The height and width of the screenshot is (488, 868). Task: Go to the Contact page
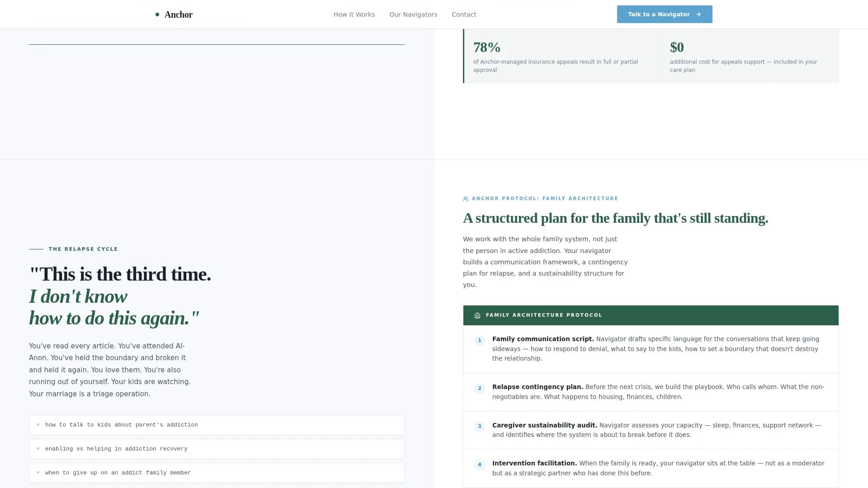(x=464, y=14)
